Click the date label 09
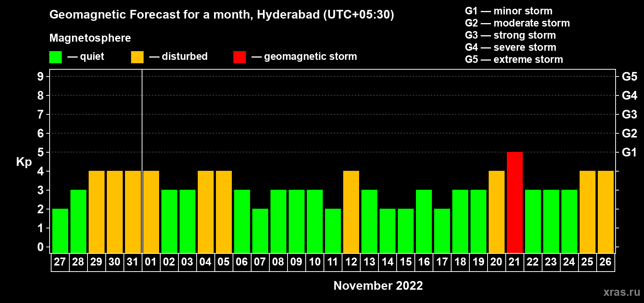The width and height of the screenshot is (644, 303). pos(296,262)
